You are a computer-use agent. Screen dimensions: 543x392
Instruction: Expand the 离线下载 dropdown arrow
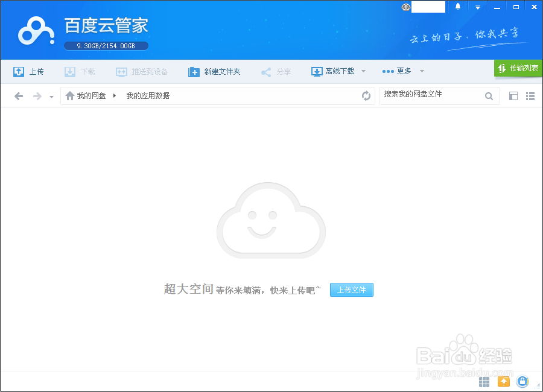(363, 71)
